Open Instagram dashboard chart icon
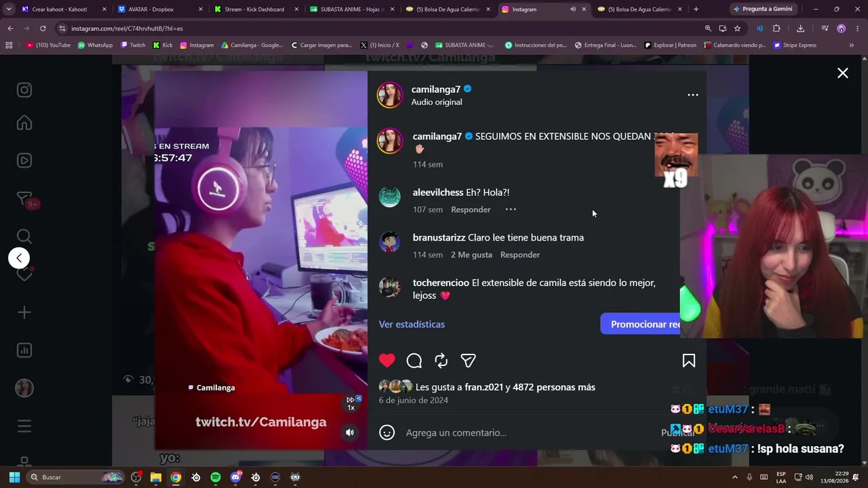Image resolution: width=868 pixels, height=488 pixels. point(24,350)
